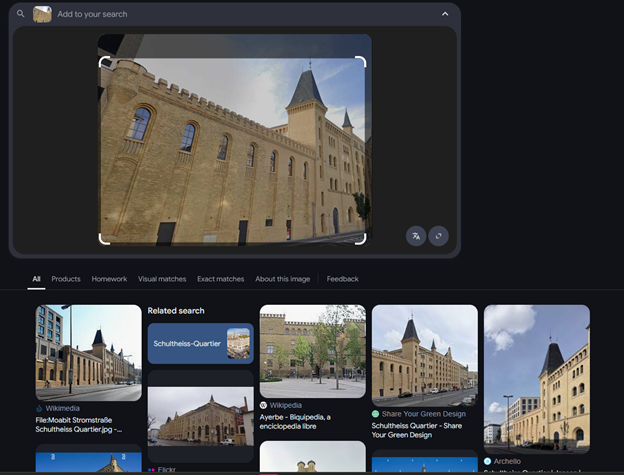Collapse the image panel with the chevron

point(445,14)
